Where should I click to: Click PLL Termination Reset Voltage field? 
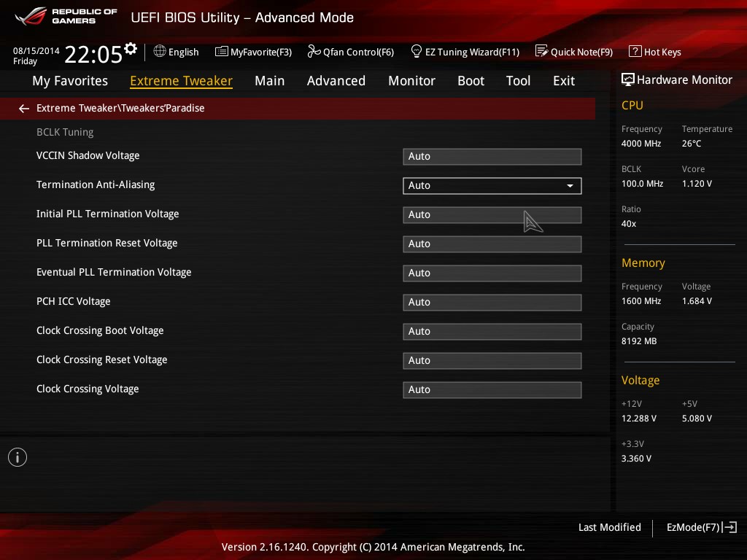tap(492, 244)
